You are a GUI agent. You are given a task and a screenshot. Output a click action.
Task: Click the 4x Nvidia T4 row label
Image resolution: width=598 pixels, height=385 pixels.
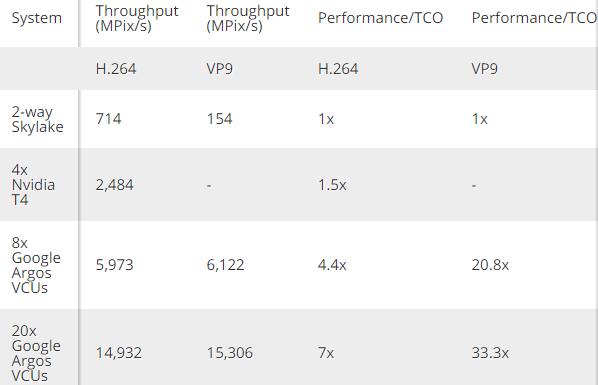pyautogui.click(x=33, y=185)
